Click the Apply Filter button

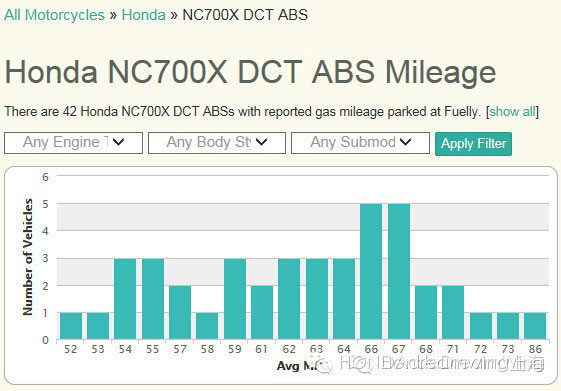point(473,144)
